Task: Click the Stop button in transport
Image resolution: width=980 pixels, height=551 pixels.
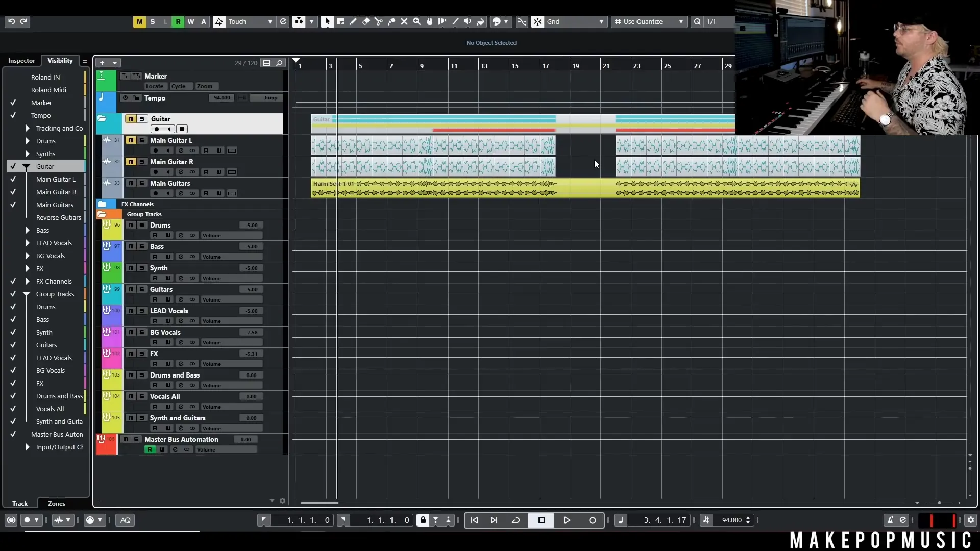Action: point(542,520)
